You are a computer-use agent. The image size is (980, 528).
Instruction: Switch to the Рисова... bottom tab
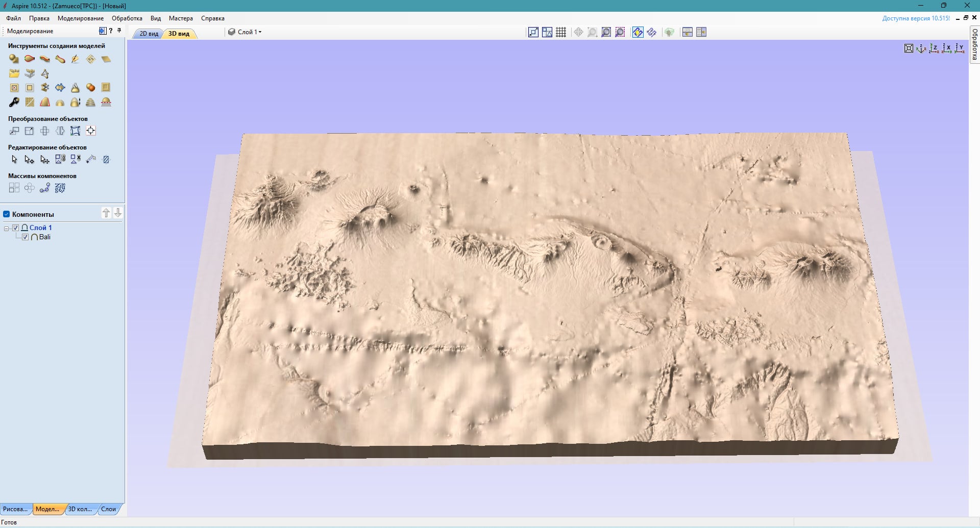point(16,509)
